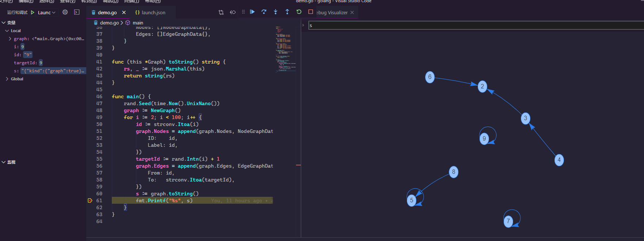Click the 运行和调试 panel title
644x241 pixels.
pyautogui.click(x=17, y=12)
